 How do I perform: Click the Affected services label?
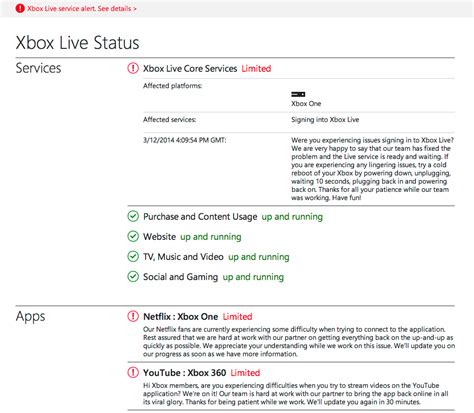tap(170, 120)
